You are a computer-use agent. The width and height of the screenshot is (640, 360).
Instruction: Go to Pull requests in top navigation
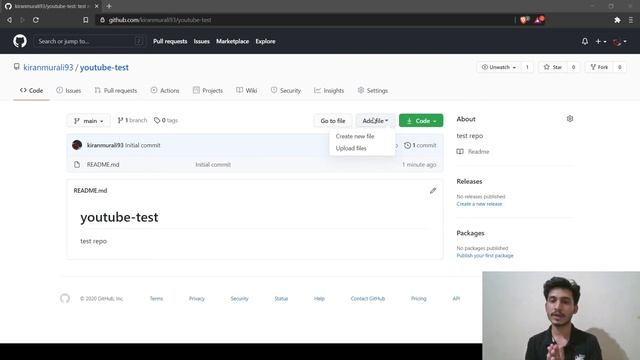[x=170, y=41]
